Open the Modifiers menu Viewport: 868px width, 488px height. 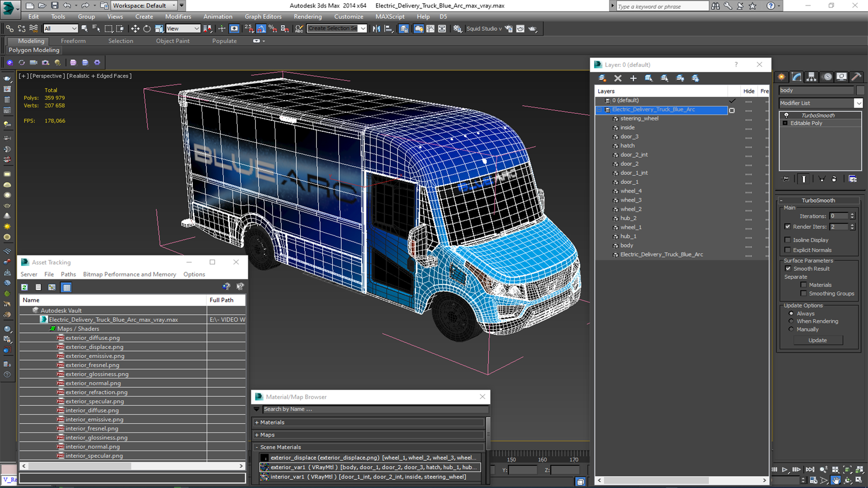pyautogui.click(x=178, y=16)
